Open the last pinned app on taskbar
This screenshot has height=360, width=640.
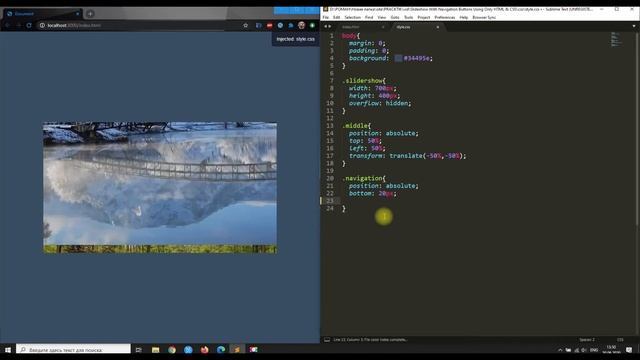(x=253, y=350)
